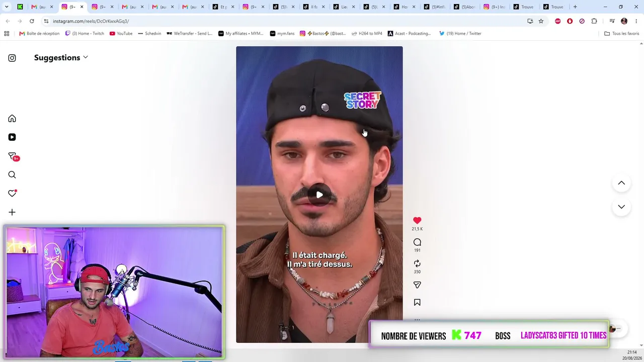Open media controls icon in toolbar
Viewport: 644px width, 362px height.
[x=612, y=21]
